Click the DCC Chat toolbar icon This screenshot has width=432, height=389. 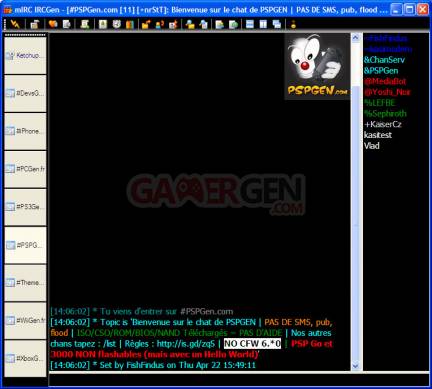[x=160, y=24]
